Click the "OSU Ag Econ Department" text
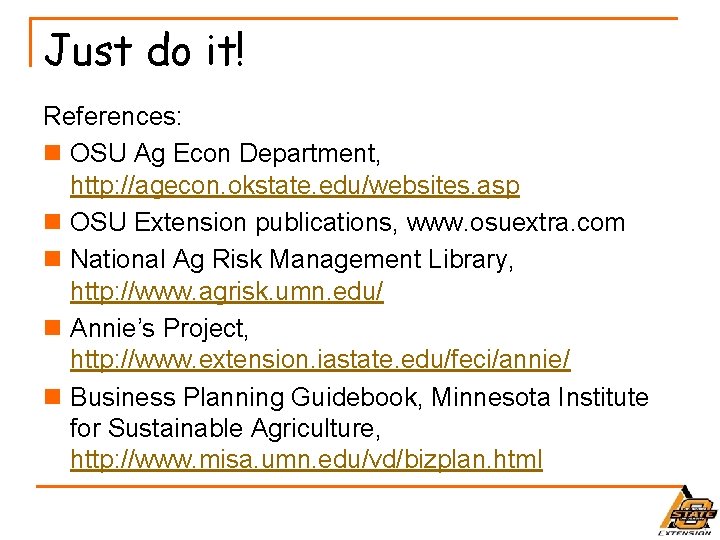 [x=225, y=154]
